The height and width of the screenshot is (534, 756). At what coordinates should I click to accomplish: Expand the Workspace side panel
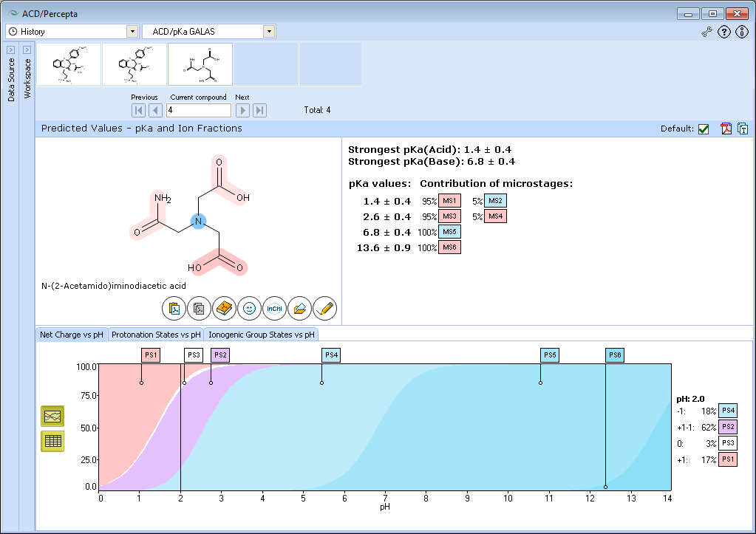tap(27, 49)
